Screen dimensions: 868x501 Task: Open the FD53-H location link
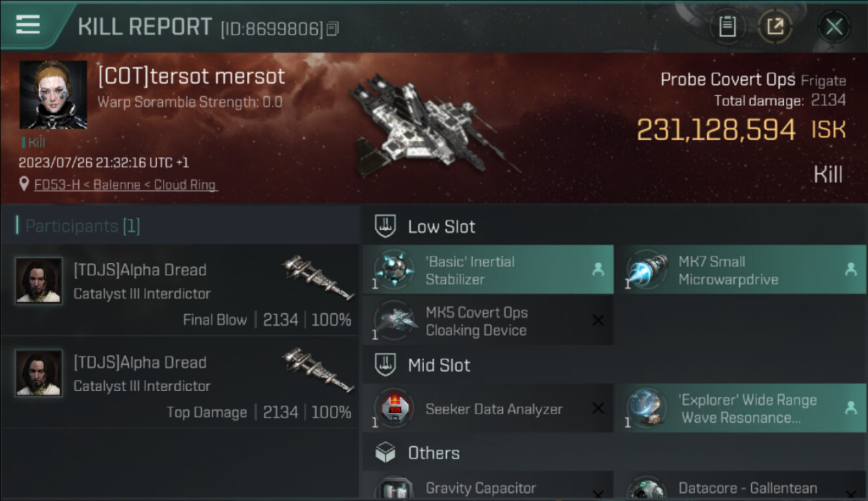click(x=126, y=184)
